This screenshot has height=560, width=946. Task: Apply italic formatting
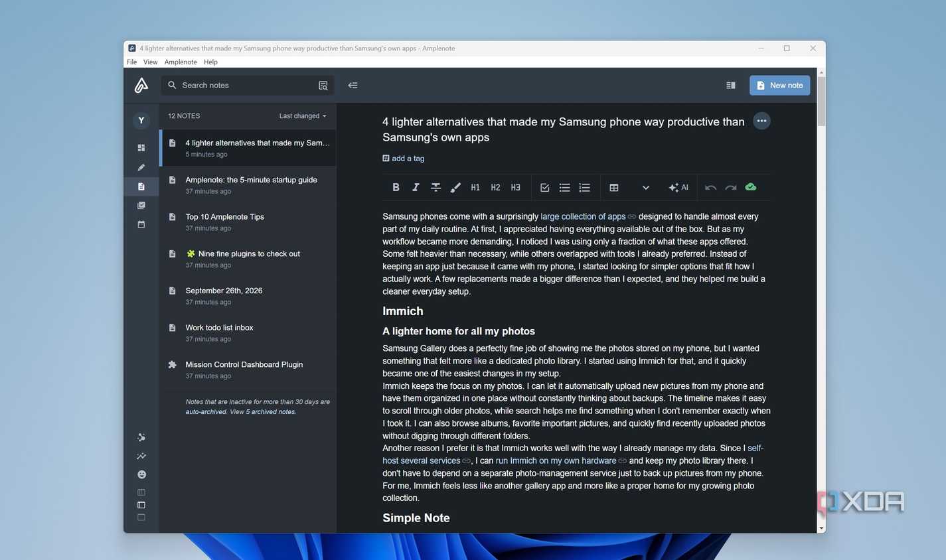click(x=416, y=187)
